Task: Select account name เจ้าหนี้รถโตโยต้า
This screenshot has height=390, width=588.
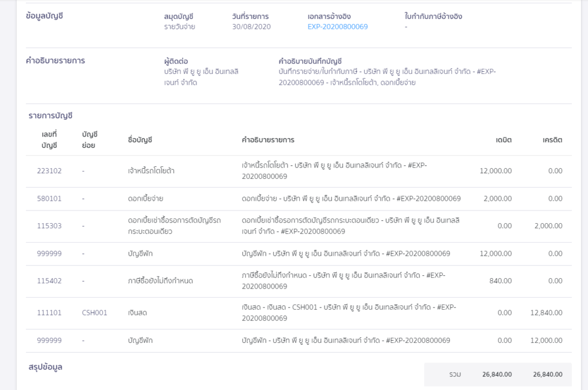Action: point(151,171)
